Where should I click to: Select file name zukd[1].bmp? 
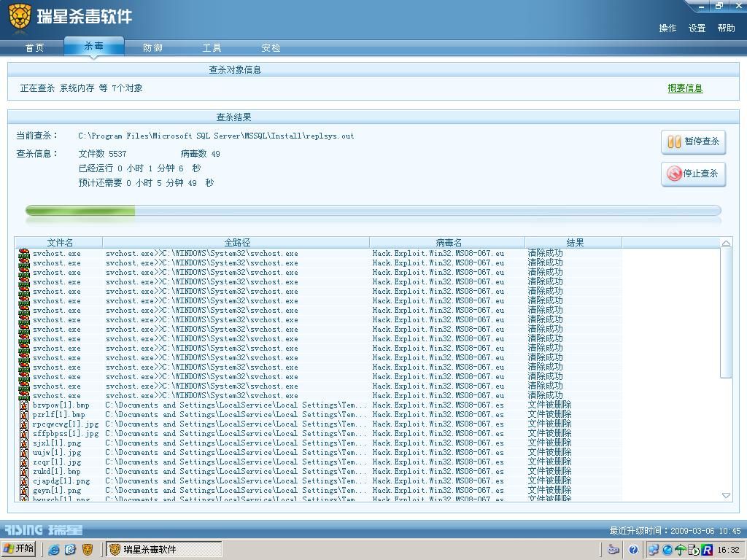click(x=57, y=472)
